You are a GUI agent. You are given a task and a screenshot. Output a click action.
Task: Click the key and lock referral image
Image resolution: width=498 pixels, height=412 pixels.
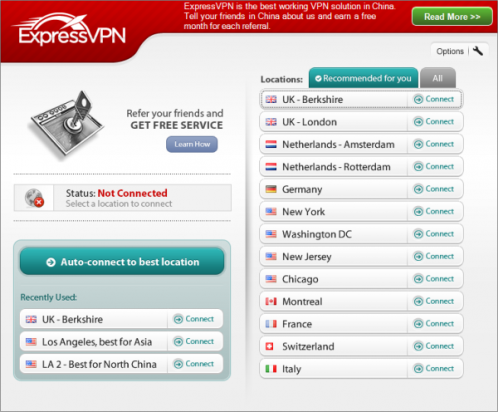[67, 125]
